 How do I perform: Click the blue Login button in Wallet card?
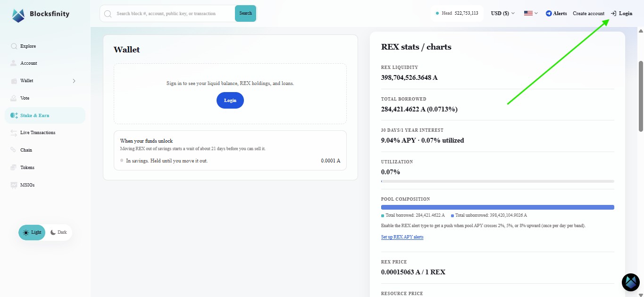click(x=230, y=101)
